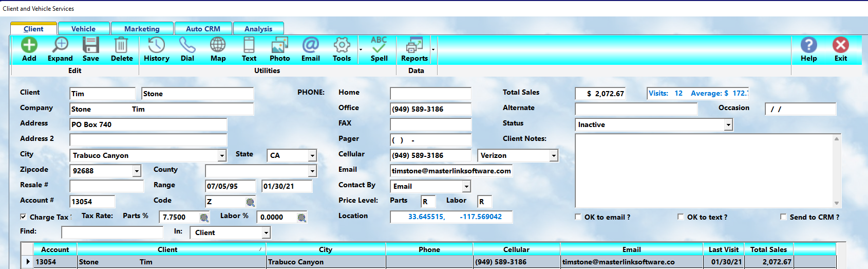Open the Tools gear
This screenshot has width=868, height=269.
pyautogui.click(x=342, y=49)
